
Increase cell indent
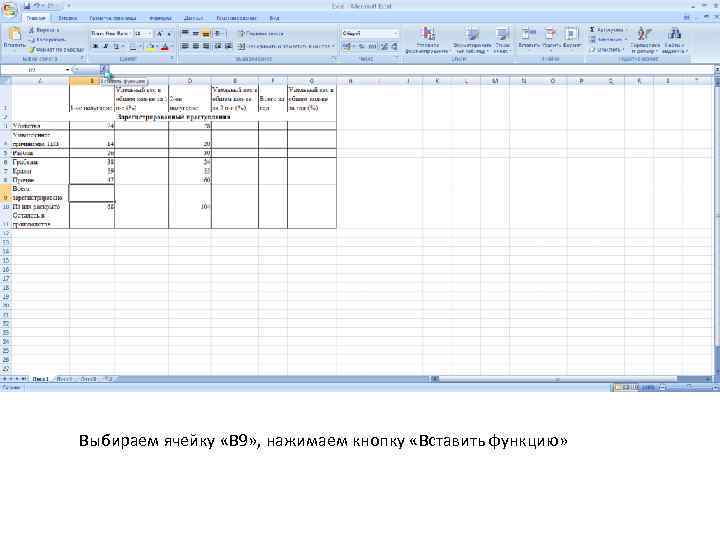point(228,46)
